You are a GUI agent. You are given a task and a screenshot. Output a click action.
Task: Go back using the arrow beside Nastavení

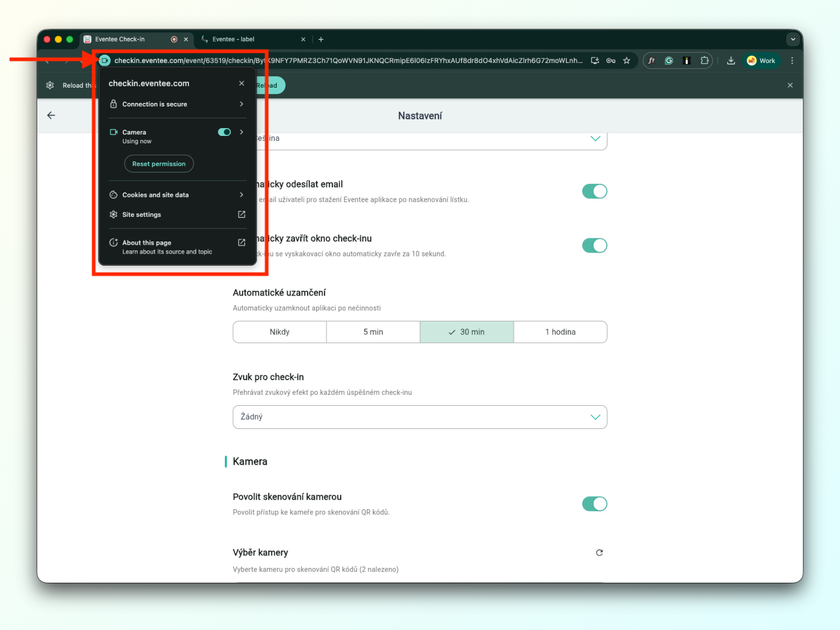[x=51, y=115]
